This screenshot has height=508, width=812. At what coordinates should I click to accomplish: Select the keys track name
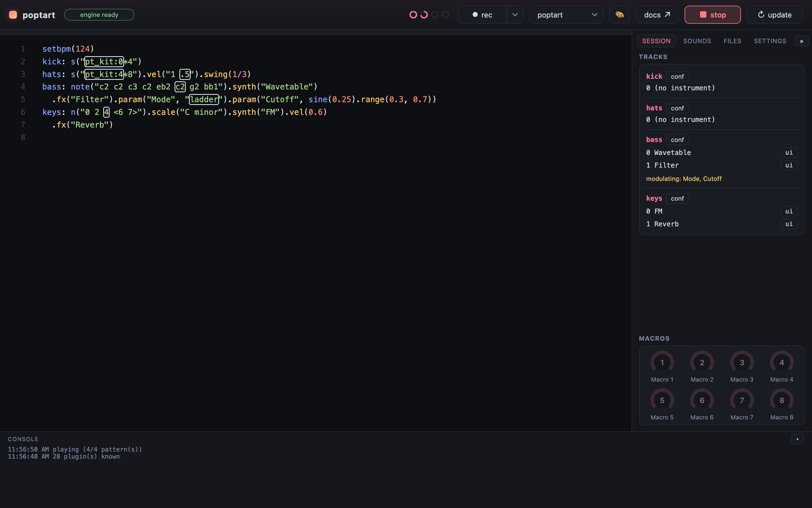654,198
